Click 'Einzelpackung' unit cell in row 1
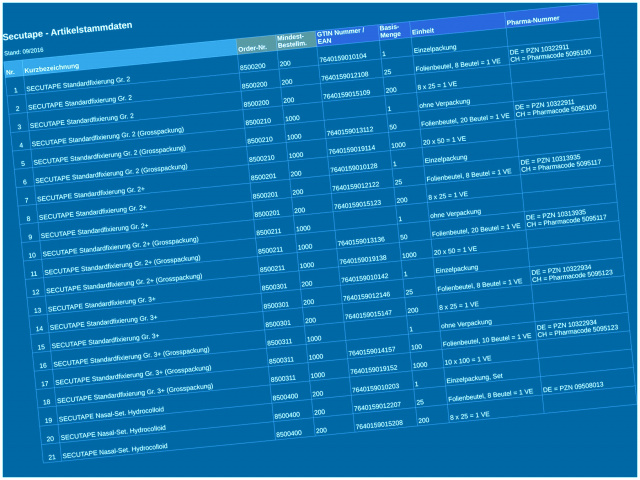Image resolution: width=640 pixels, height=480 pixels. 435,49
